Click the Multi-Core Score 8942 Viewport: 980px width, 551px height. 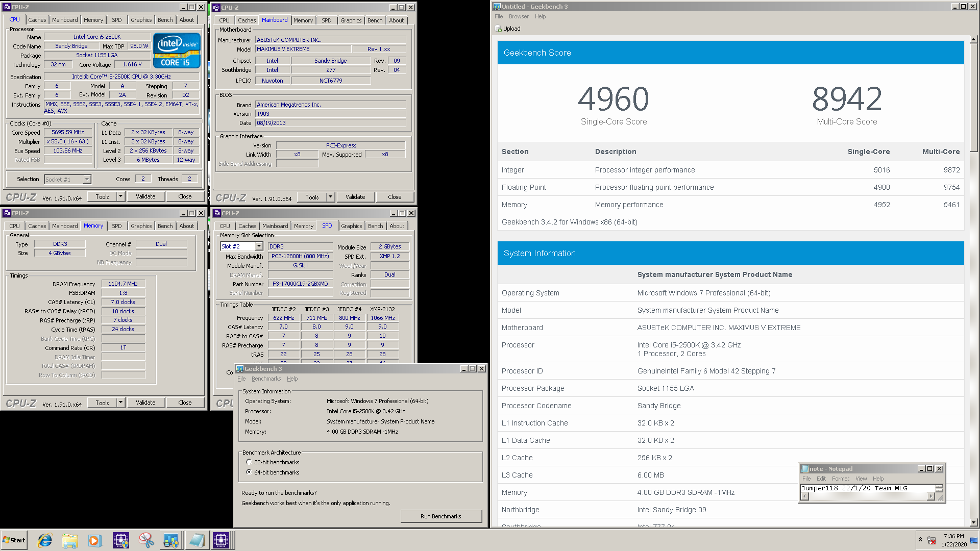(x=847, y=99)
